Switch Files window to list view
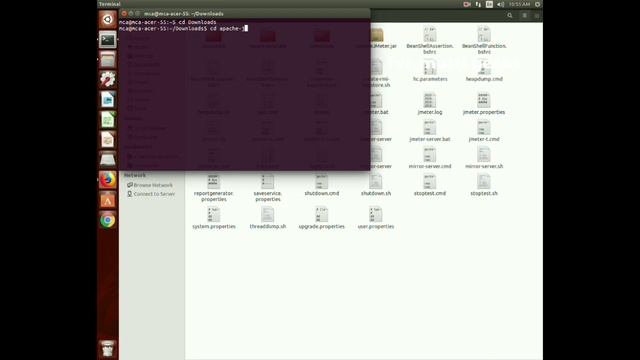The image size is (640, 360). 524,16
